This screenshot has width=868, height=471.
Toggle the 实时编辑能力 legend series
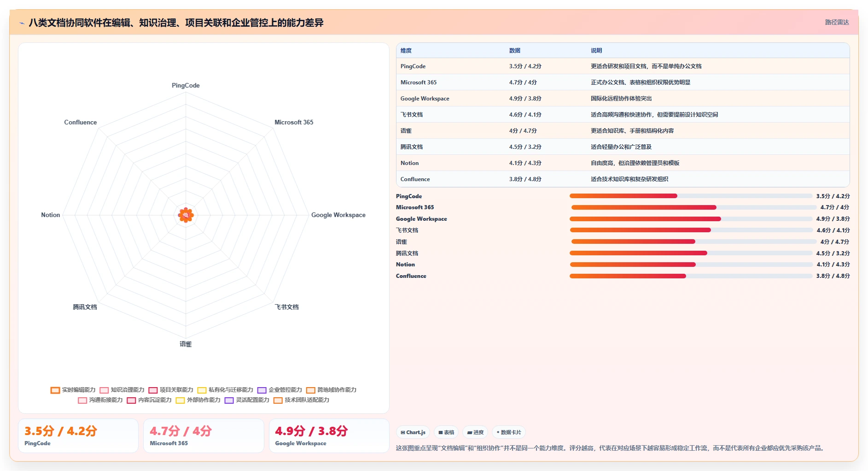click(x=73, y=390)
